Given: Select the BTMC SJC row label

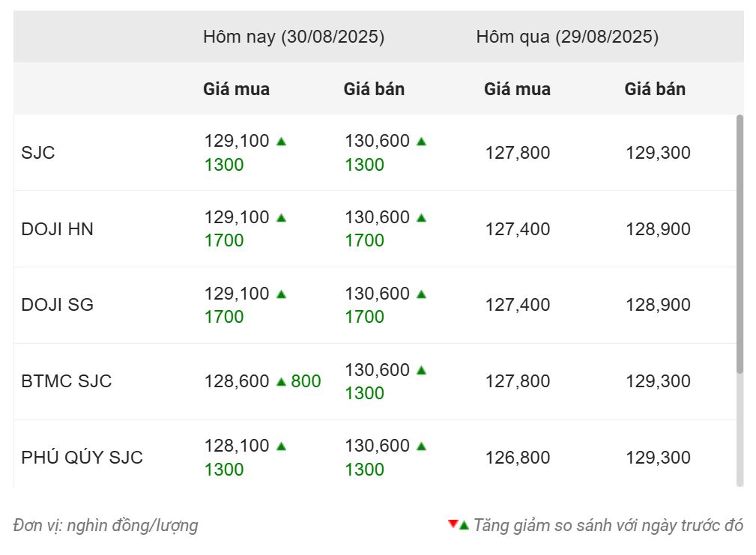Looking at the screenshot, I should click(x=67, y=381).
